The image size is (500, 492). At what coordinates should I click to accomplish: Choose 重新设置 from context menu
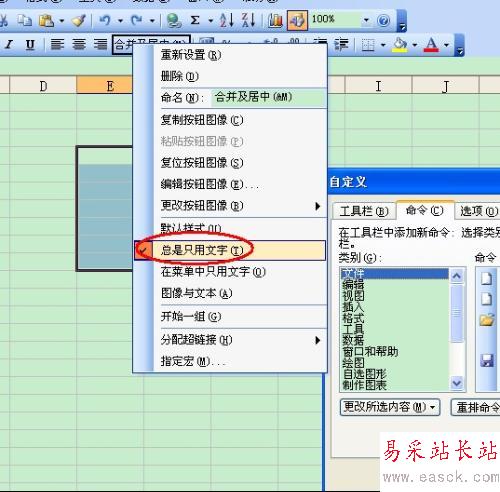pyautogui.click(x=230, y=55)
